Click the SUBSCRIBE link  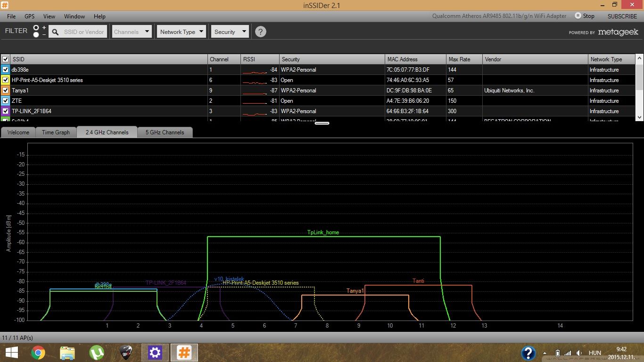[622, 16]
